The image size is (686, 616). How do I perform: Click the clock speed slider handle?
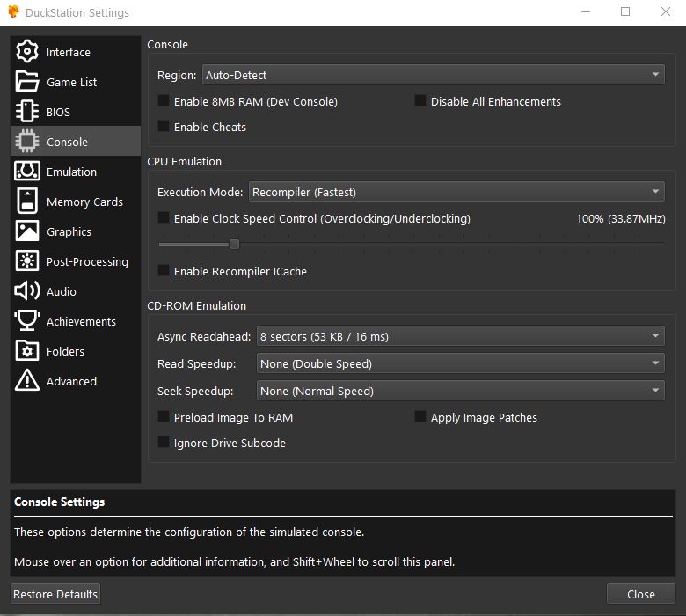click(234, 244)
